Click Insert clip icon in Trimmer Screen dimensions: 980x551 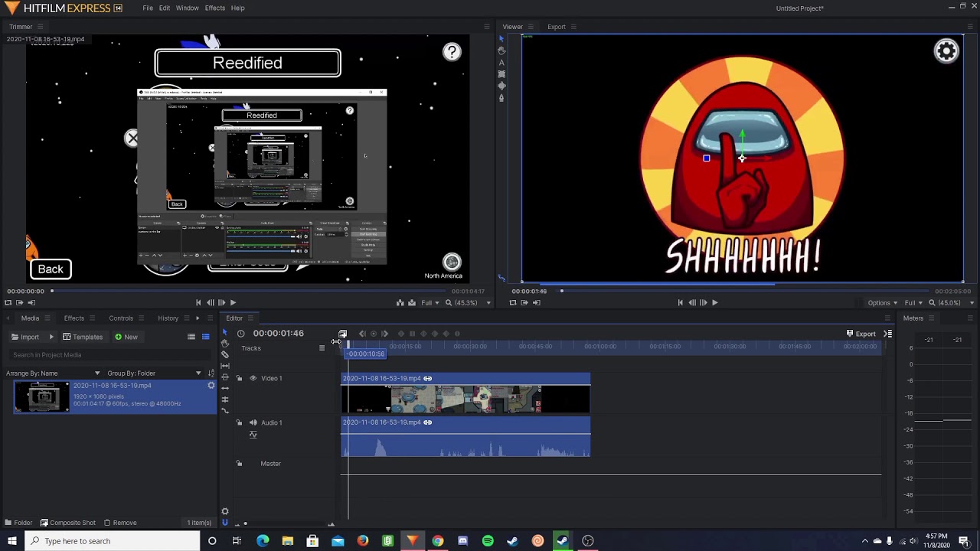[400, 302]
